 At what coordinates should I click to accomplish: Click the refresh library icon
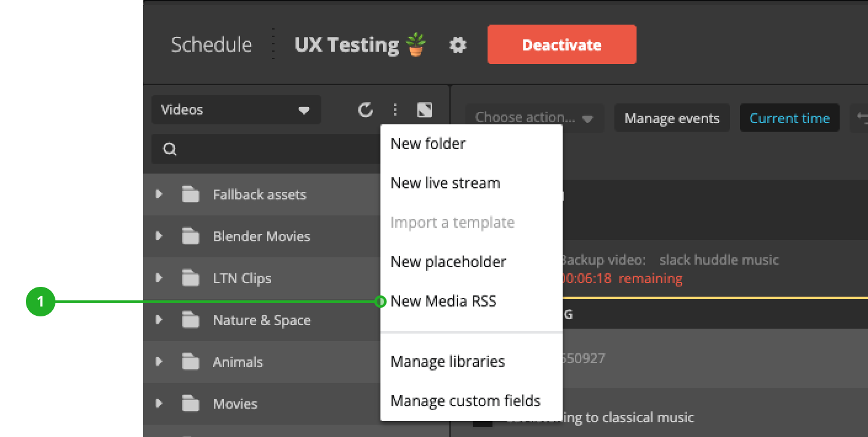366,110
